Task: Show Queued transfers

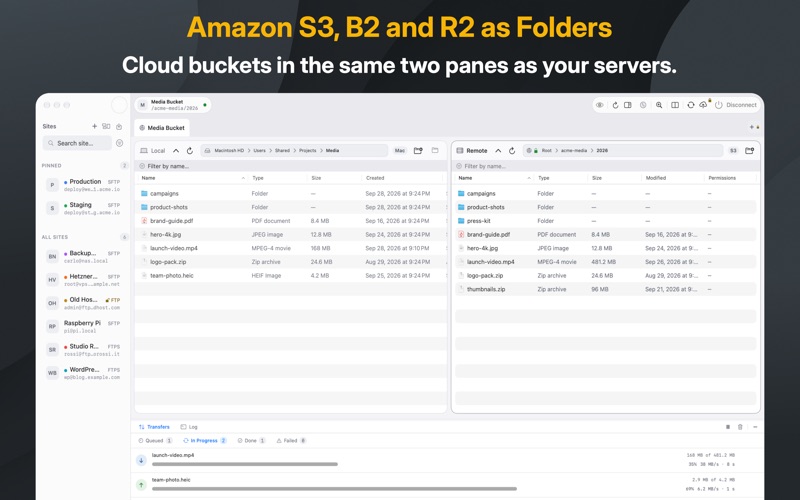Action: (155, 441)
